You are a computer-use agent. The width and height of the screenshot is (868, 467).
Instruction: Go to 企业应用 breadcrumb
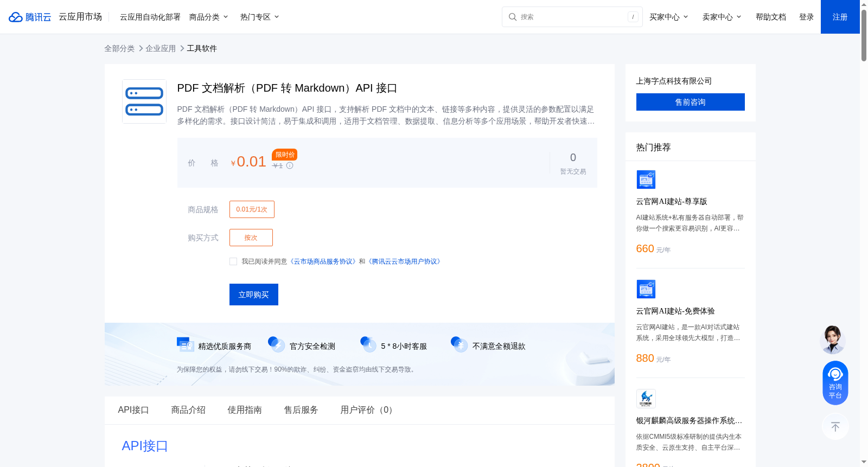[x=161, y=48]
